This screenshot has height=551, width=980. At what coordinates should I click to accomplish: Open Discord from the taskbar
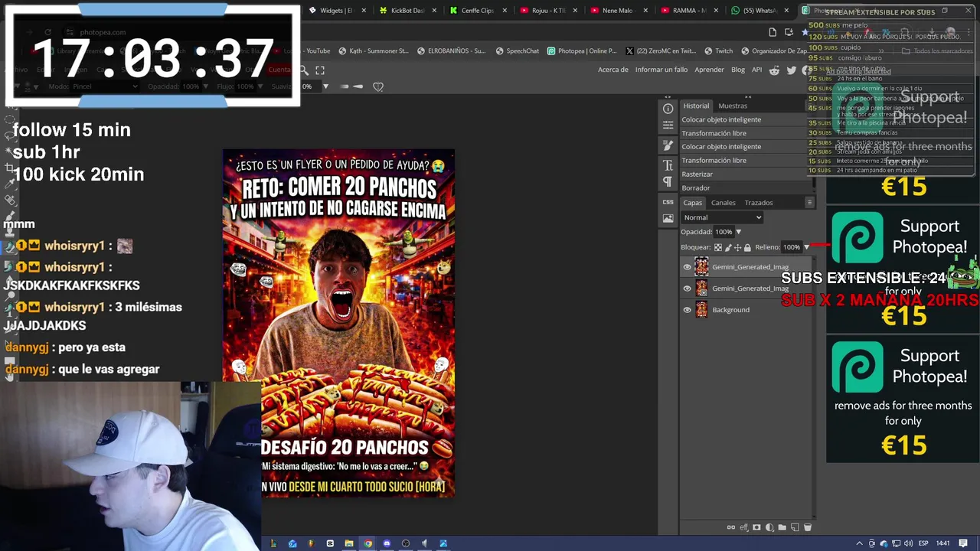click(x=387, y=543)
